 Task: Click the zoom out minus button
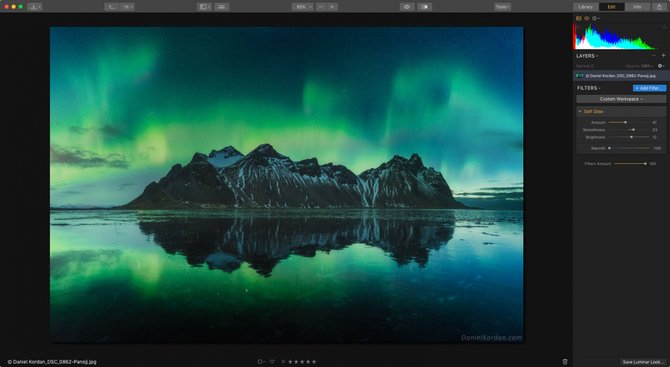[x=321, y=7]
